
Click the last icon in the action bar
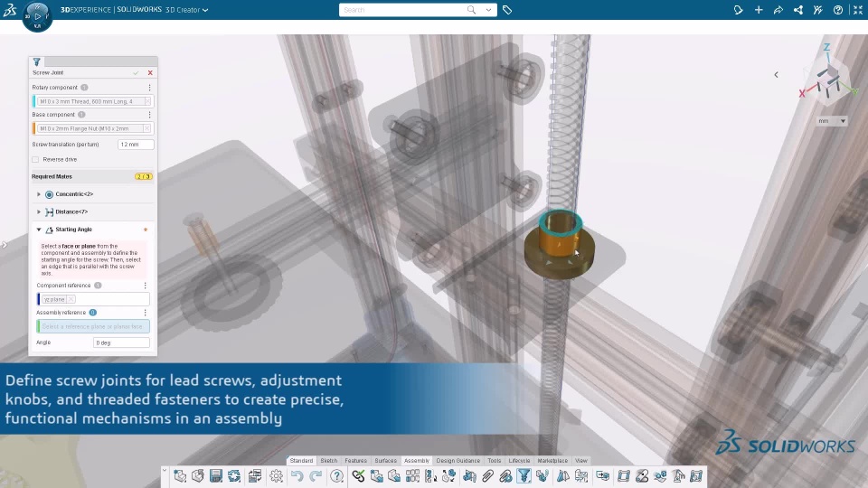tap(696, 476)
